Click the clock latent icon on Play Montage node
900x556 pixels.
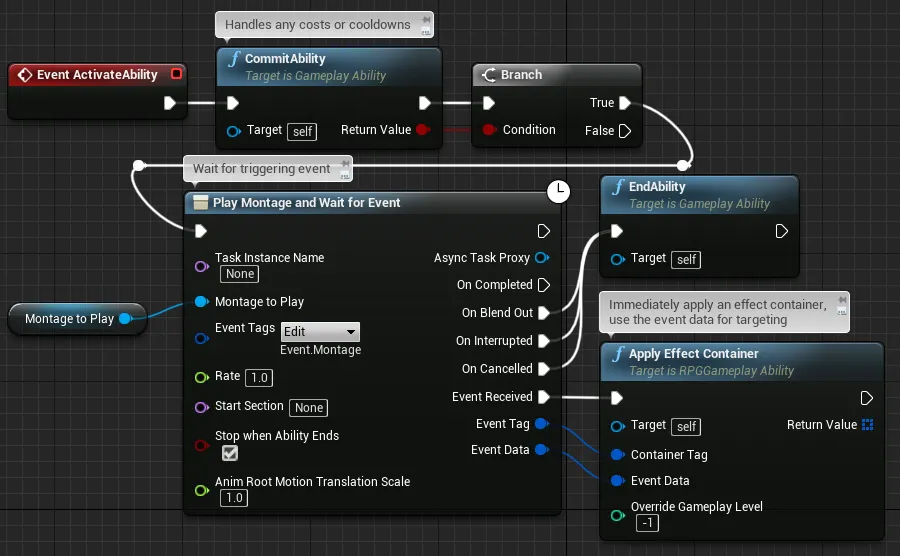[558, 191]
